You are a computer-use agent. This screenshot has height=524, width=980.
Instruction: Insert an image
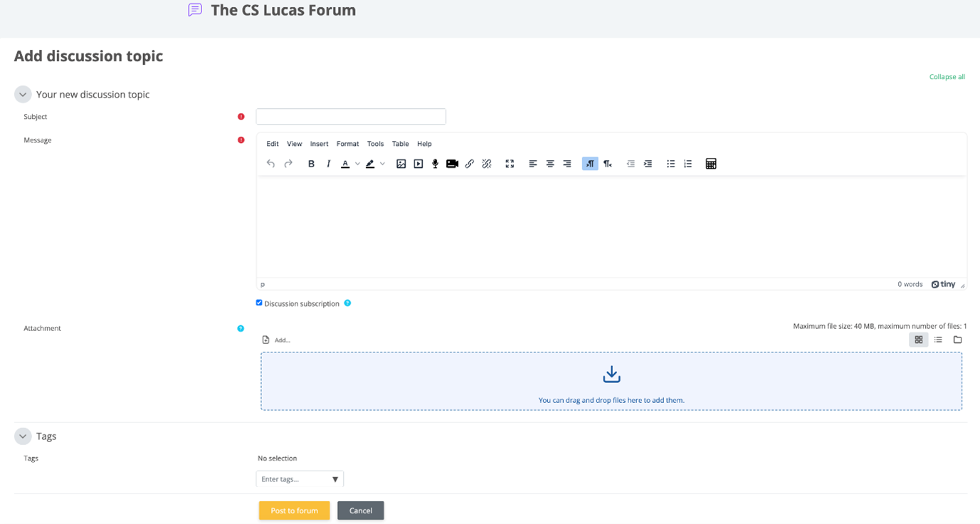click(x=401, y=164)
